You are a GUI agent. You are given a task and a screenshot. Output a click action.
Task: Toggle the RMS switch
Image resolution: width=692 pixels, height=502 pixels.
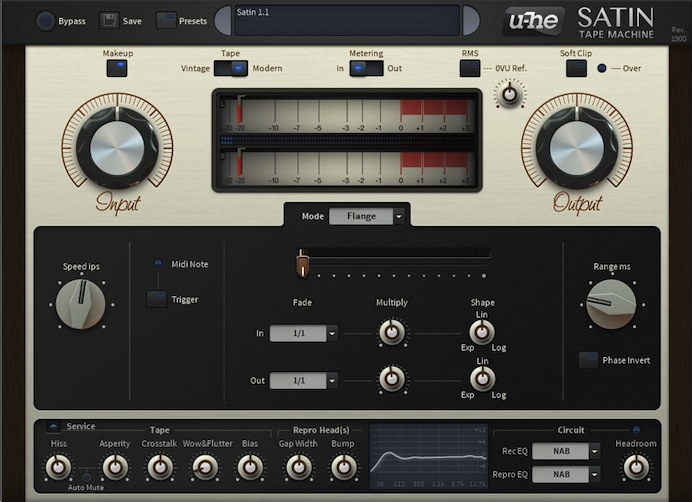470,68
